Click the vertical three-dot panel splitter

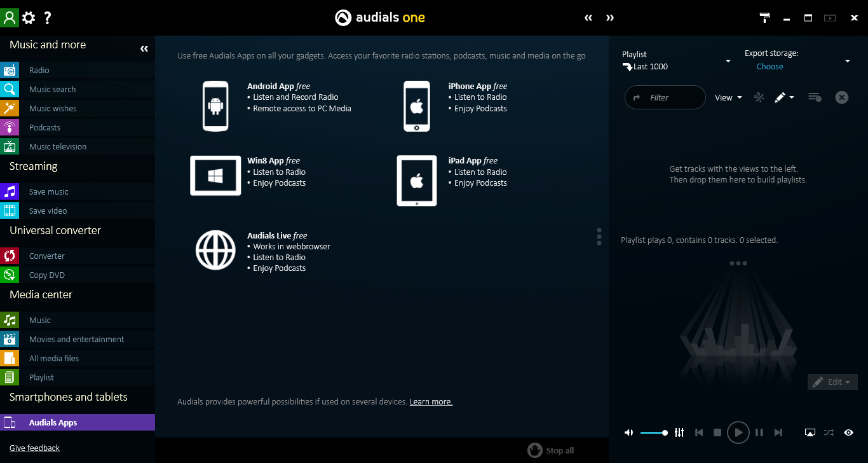(x=599, y=237)
